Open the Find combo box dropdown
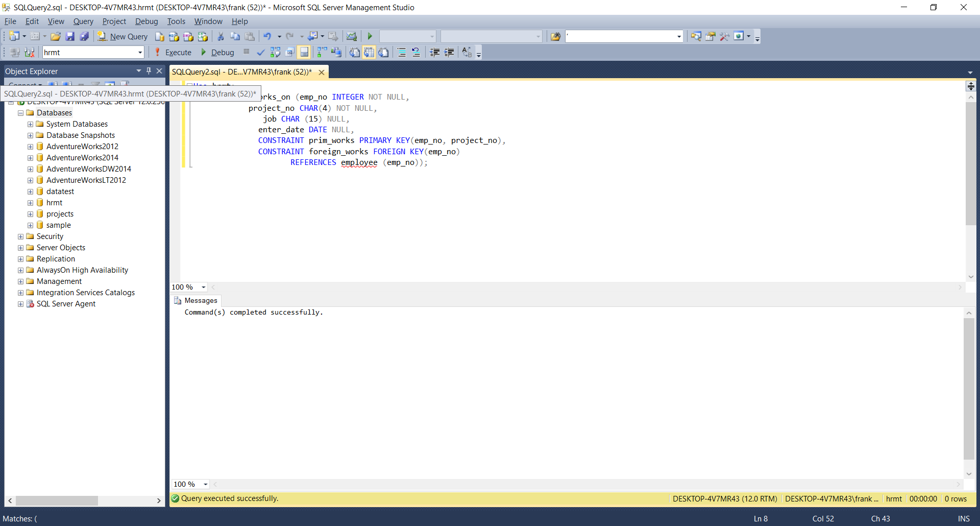The image size is (980, 526). click(679, 36)
